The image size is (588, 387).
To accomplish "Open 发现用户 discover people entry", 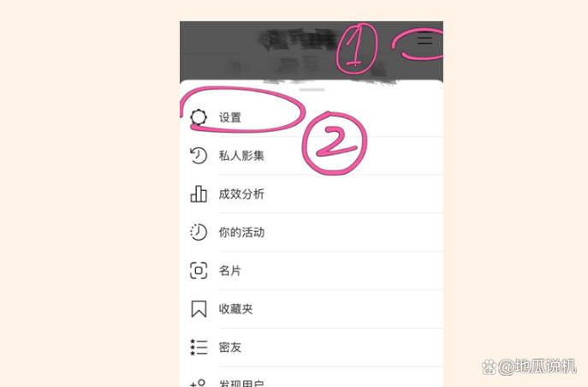I will [x=312, y=377].
